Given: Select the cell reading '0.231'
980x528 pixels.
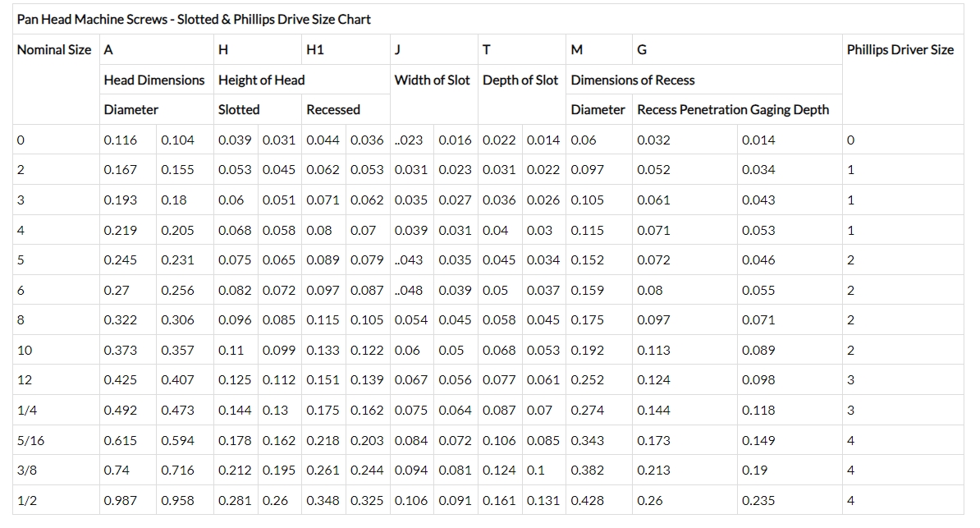Looking at the screenshot, I should pyautogui.click(x=177, y=259).
